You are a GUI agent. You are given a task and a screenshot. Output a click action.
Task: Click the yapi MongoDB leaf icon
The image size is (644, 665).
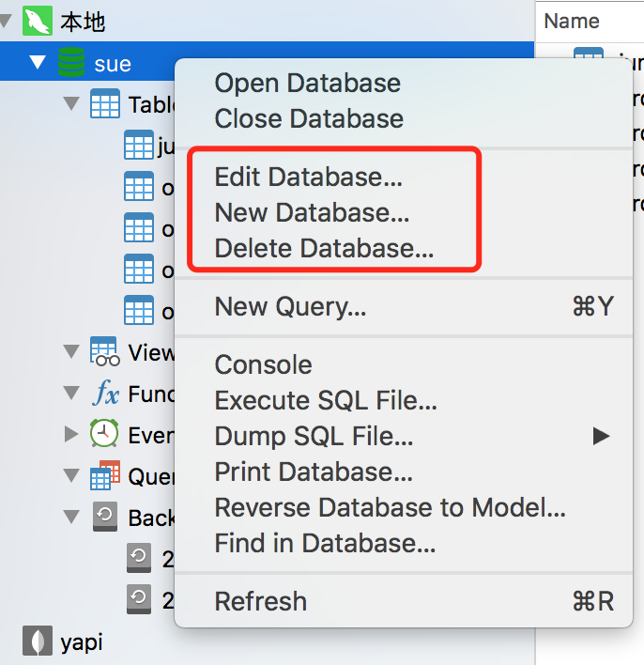coord(37,642)
